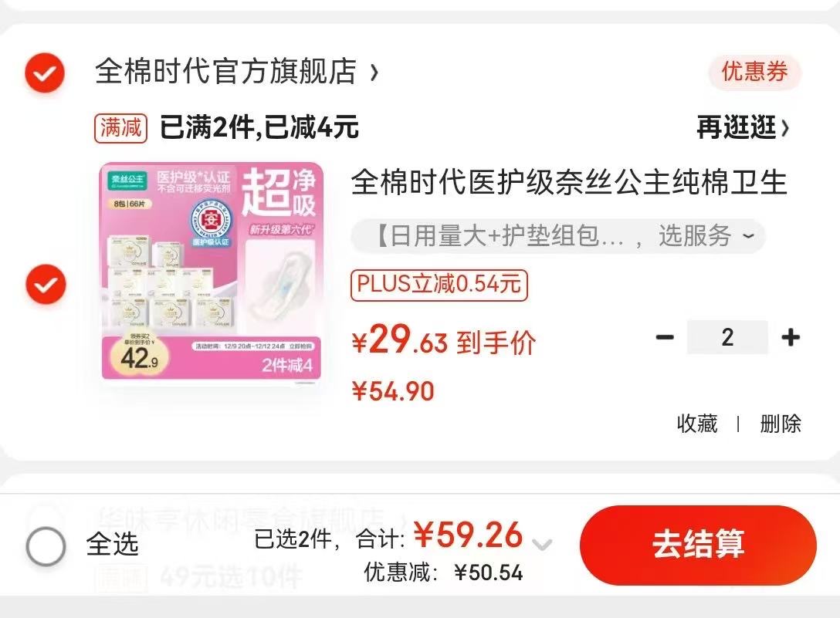Click the 去结算 checkout button
Screen dimensions: 840x618
[x=698, y=545]
